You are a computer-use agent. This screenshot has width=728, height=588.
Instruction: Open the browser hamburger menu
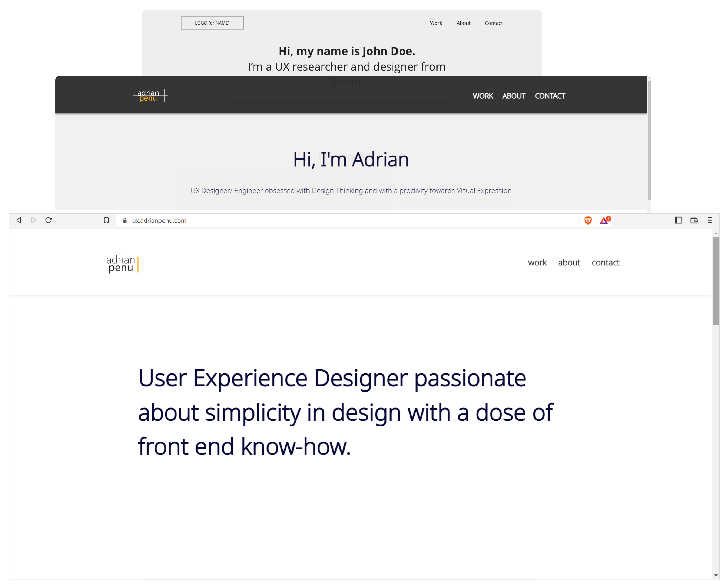(x=709, y=220)
